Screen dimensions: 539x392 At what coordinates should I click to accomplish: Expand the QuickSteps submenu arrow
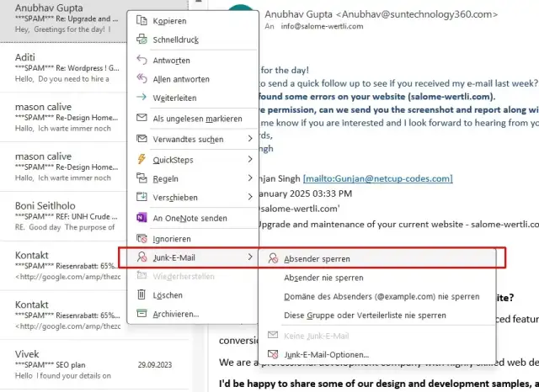click(x=250, y=159)
